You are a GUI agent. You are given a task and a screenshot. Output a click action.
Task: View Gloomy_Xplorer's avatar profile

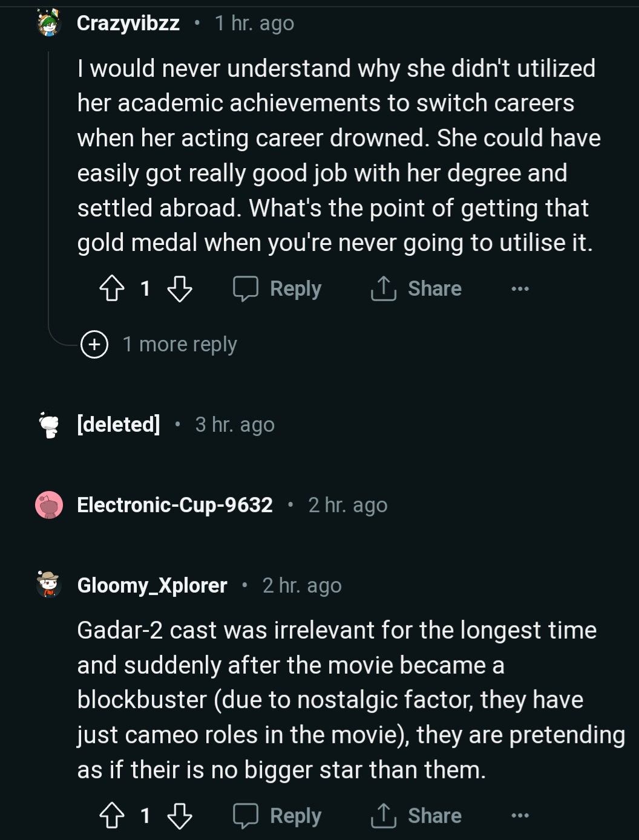(x=49, y=585)
